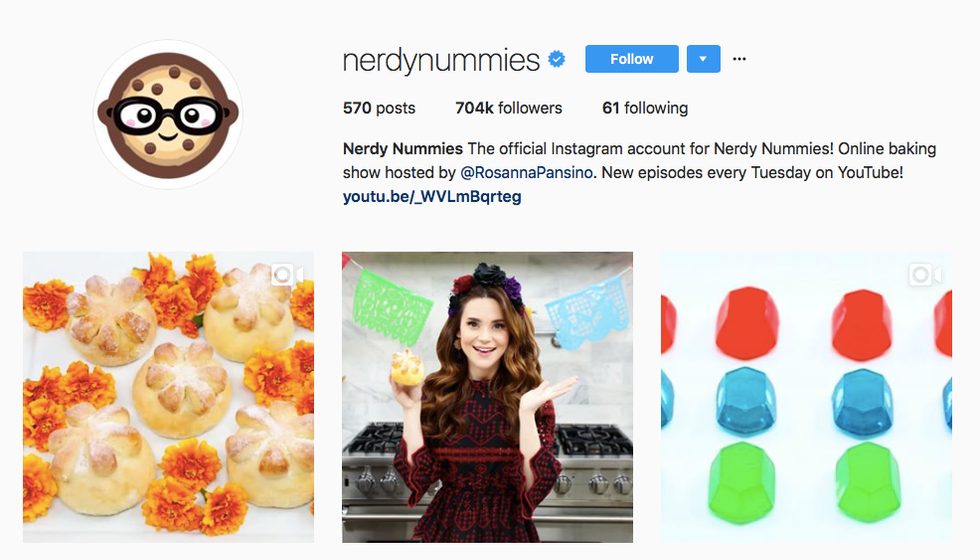Open the @RosannaPansino profile mention
Viewport: 980px width, 560px height.
(x=526, y=172)
